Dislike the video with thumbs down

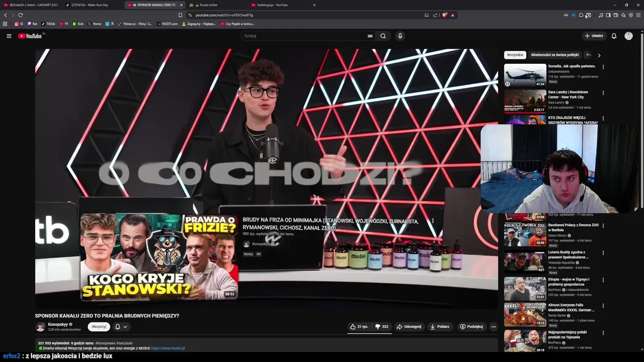point(382,327)
